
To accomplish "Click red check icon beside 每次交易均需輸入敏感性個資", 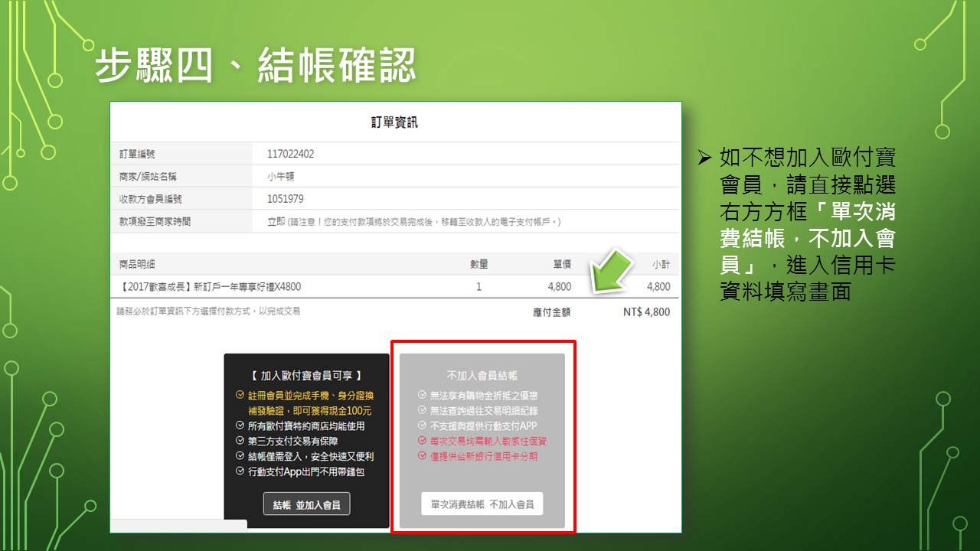I will tap(422, 441).
